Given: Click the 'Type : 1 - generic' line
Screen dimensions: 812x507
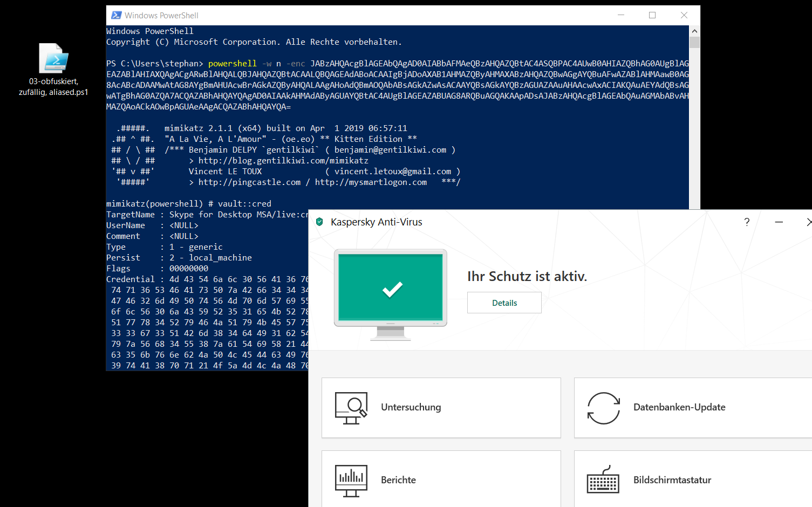Looking at the screenshot, I should [165, 247].
